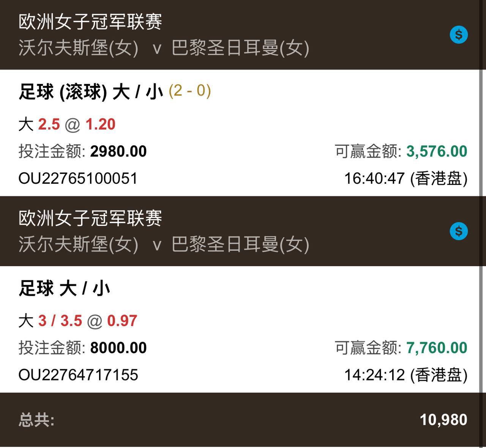Click the 2980.00 stake amount
The height and width of the screenshot is (448, 486).
click(x=118, y=151)
